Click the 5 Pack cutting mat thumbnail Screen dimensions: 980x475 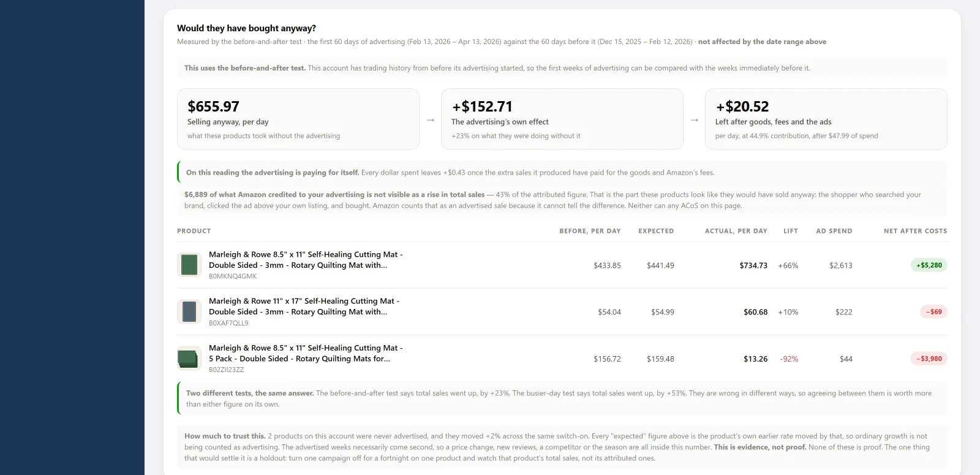tap(189, 359)
